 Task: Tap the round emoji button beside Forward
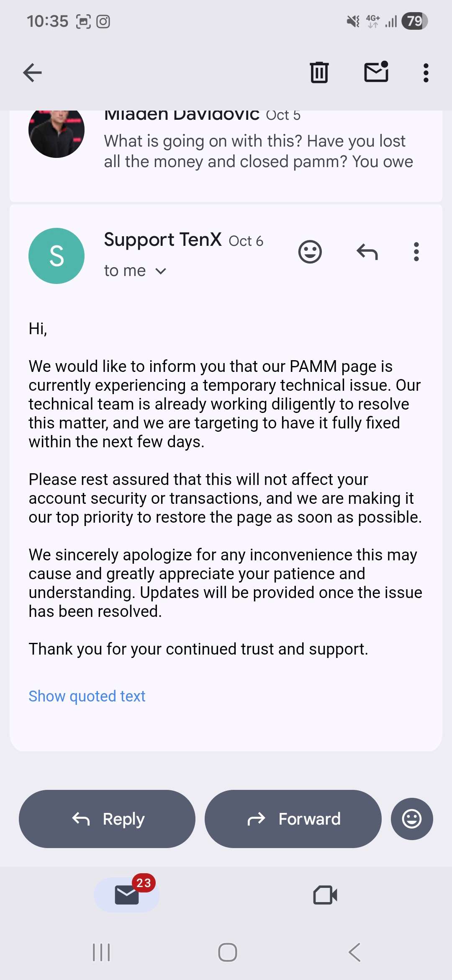412,819
